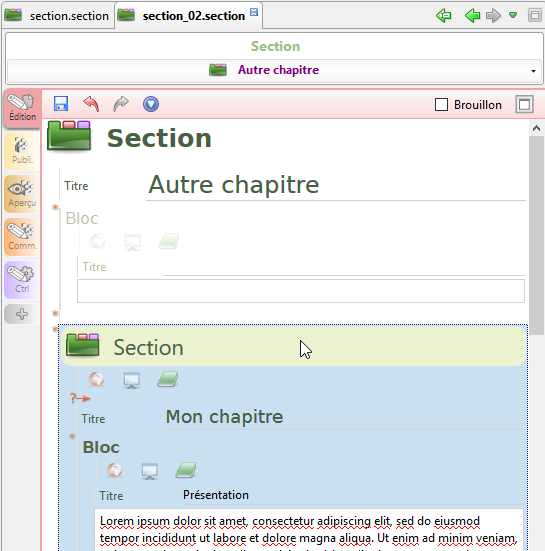Click the bold Bloc heading
Image resolution: width=545 pixels, height=551 pixels.
(101, 448)
